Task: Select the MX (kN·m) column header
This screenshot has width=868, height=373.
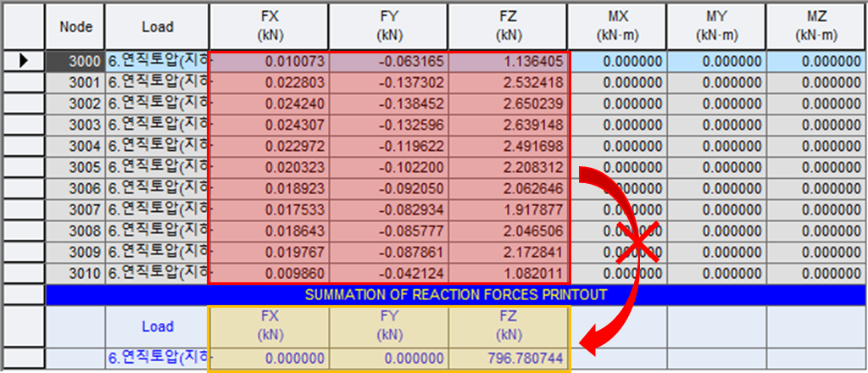Action: click(x=617, y=26)
